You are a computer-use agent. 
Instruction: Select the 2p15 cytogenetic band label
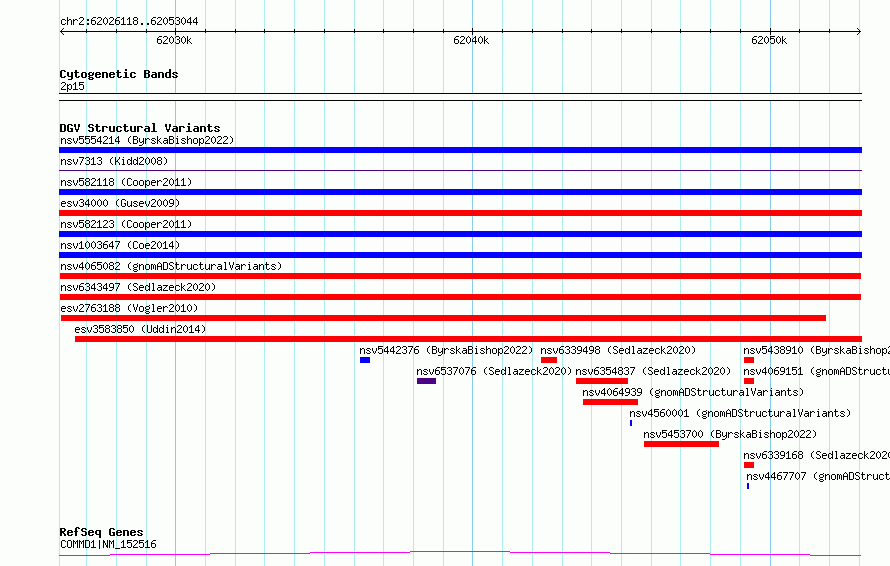point(72,86)
